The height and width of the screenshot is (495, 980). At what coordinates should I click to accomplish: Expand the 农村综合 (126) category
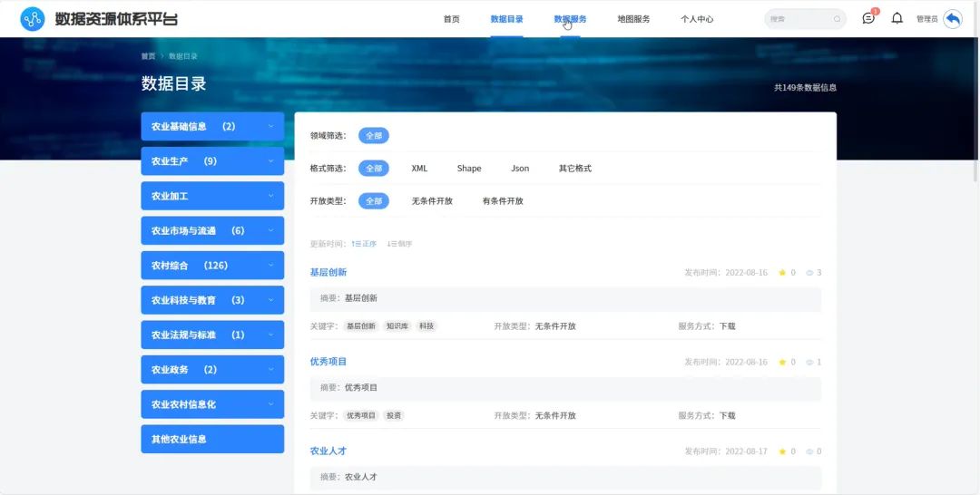click(212, 266)
